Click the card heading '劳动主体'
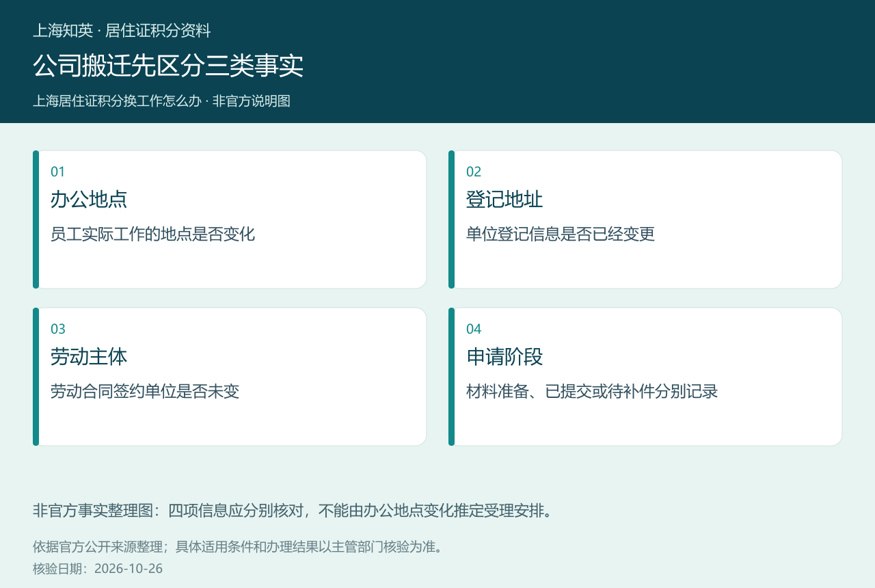 tap(89, 357)
